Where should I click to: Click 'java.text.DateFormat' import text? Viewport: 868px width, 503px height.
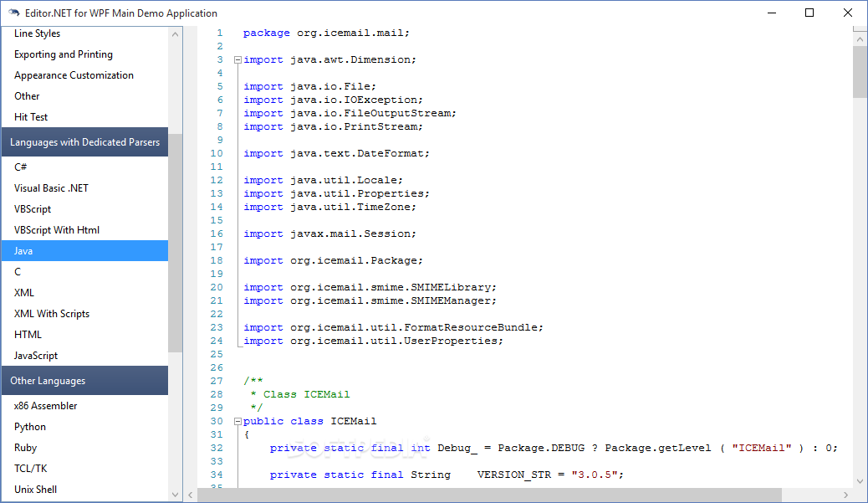(x=358, y=153)
